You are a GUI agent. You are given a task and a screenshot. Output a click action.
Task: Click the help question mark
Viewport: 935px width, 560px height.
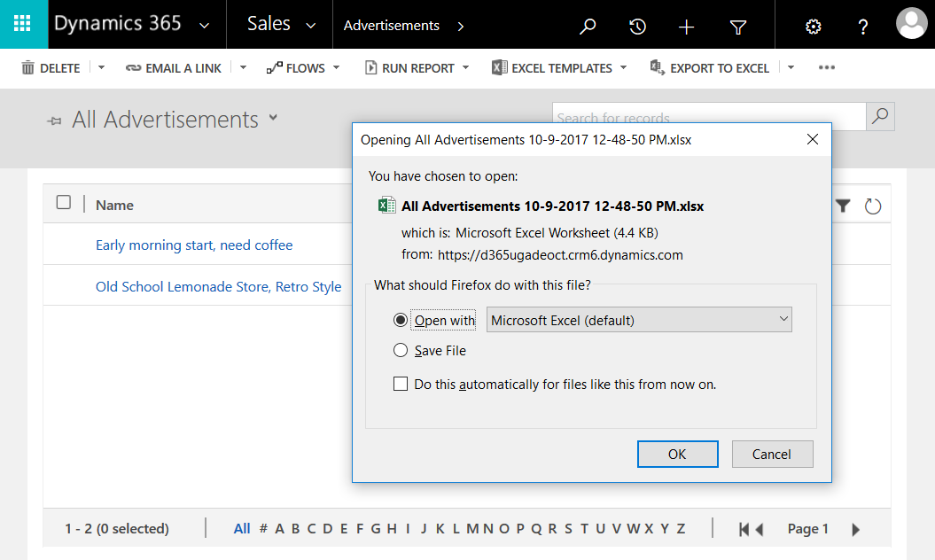tap(863, 27)
